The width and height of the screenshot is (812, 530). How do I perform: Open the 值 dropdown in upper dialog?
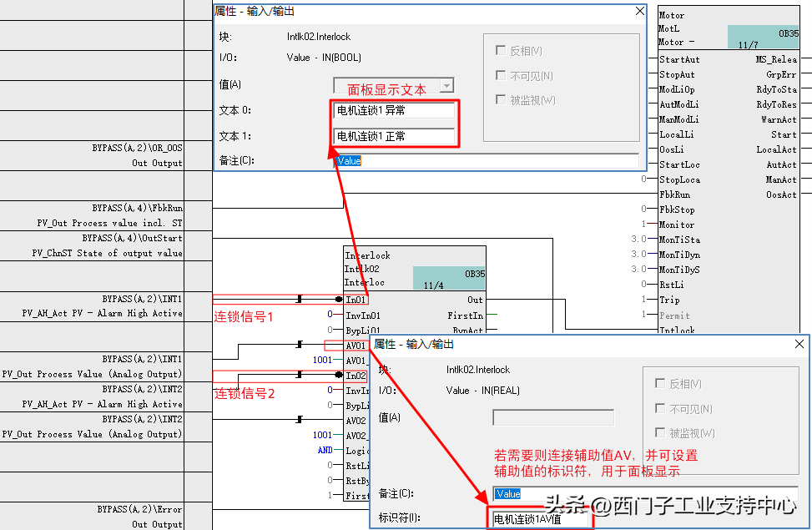point(446,85)
